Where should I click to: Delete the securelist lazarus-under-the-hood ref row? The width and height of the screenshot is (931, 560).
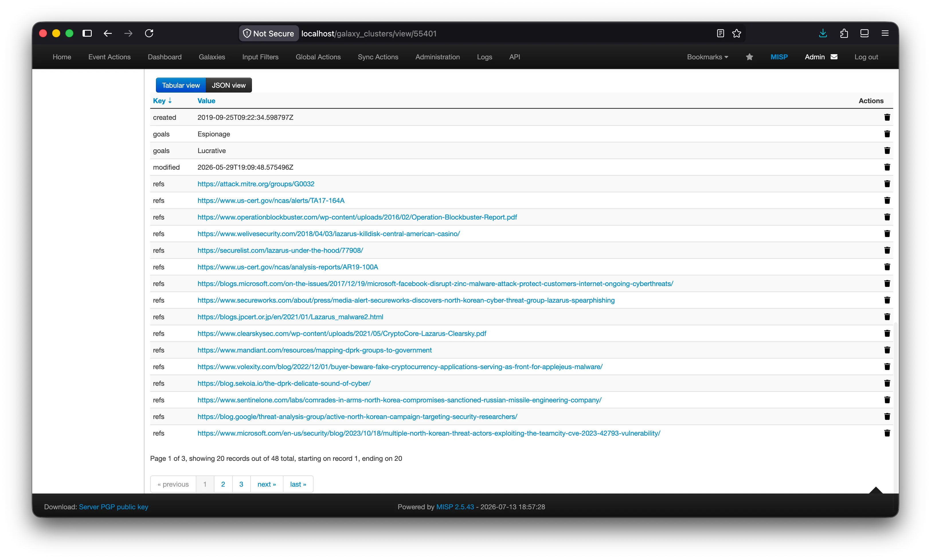887,250
